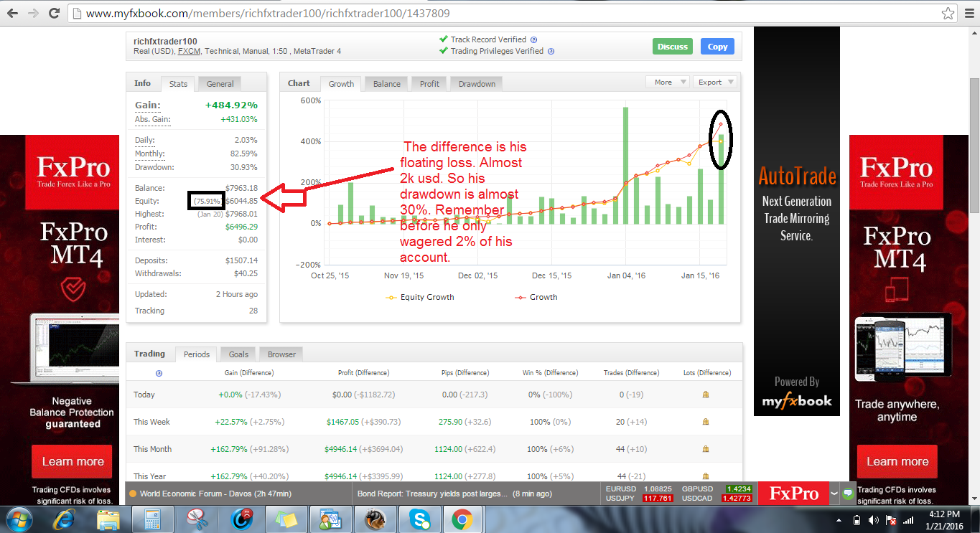Click Learn more on right FxPro ad
Screen dimensions: 980x533
point(897,461)
